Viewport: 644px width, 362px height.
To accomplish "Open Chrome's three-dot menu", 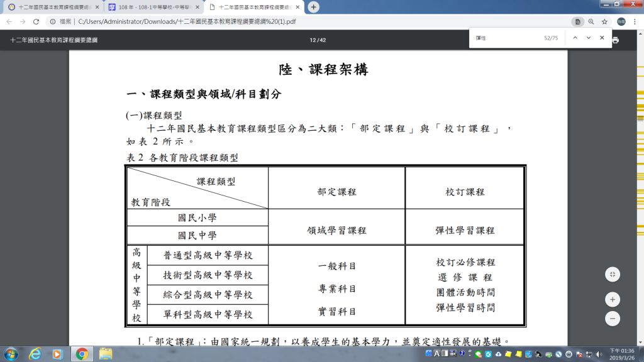I will pos(635,21).
